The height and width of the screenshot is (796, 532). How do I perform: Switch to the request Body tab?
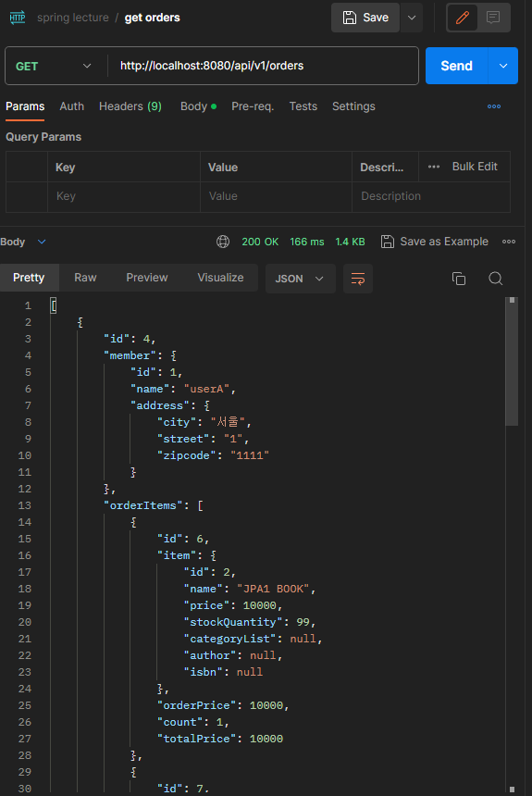(198, 106)
